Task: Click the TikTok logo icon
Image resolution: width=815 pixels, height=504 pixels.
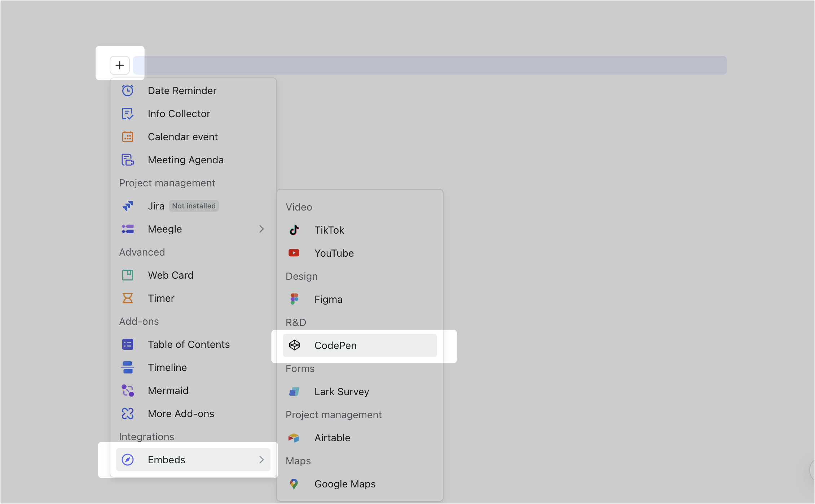Action: [294, 230]
